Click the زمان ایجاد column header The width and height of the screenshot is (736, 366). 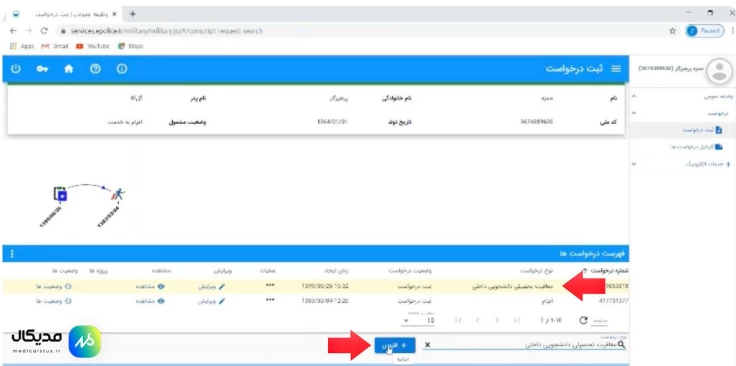(337, 271)
